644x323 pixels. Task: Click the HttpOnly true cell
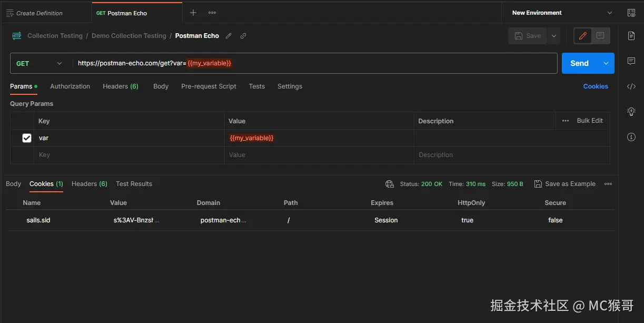click(467, 220)
